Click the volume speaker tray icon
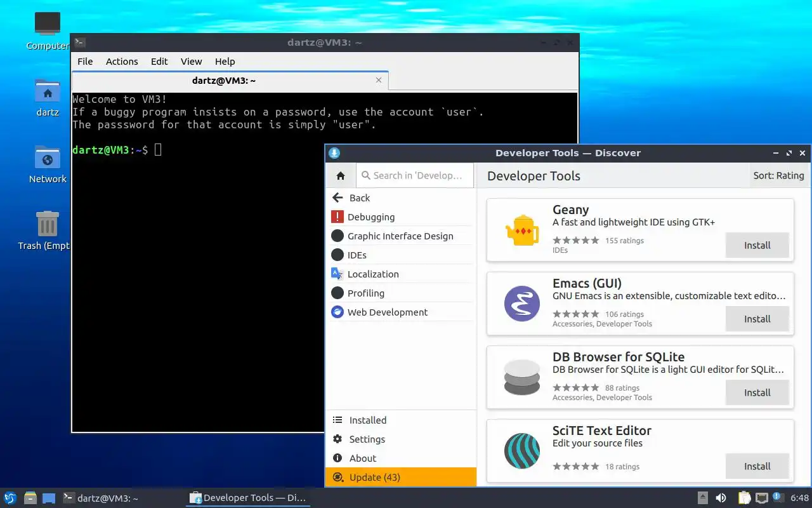The width and height of the screenshot is (812, 508). click(721, 498)
